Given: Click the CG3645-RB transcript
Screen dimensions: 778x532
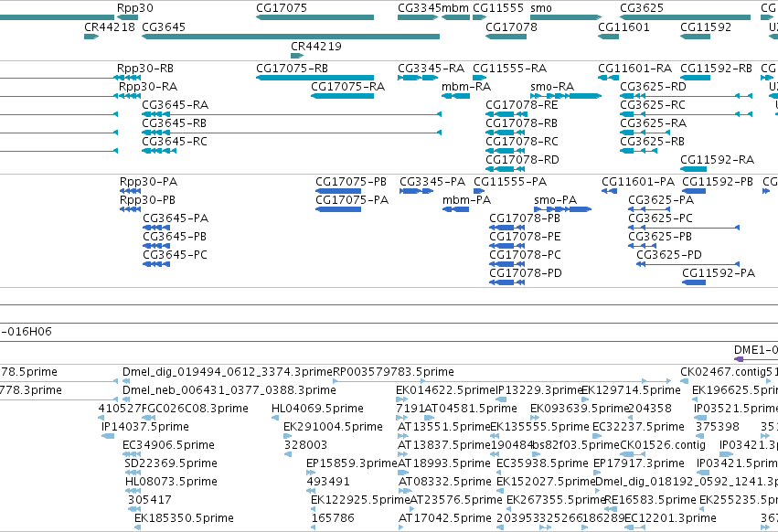Looking at the screenshot, I should pyautogui.click(x=292, y=133).
